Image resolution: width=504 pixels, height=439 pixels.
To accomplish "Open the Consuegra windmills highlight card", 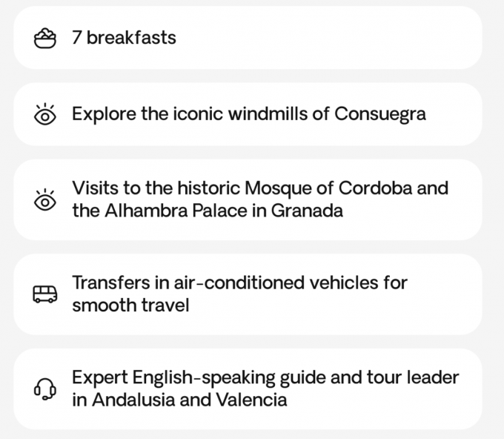I will point(460,114).
